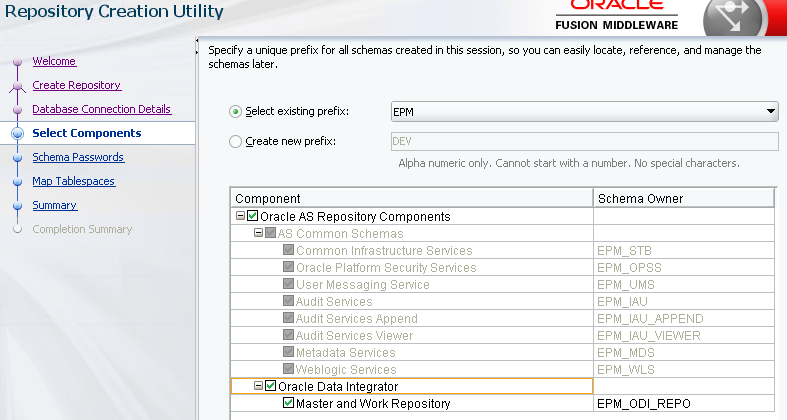Image resolution: width=787 pixels, height=420 pixels.
Task: Collapse Oracle AS Repository Components tree node
Action: pos(240,216)
